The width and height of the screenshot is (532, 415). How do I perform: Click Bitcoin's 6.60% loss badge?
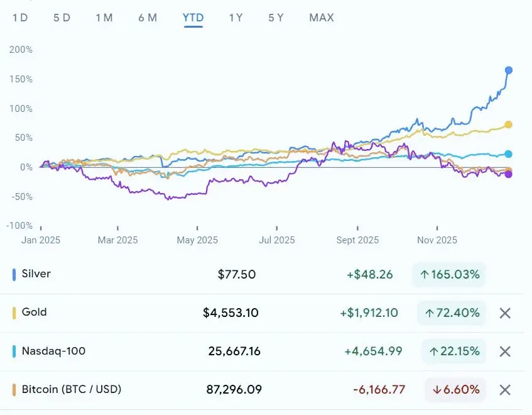point(455,389)
